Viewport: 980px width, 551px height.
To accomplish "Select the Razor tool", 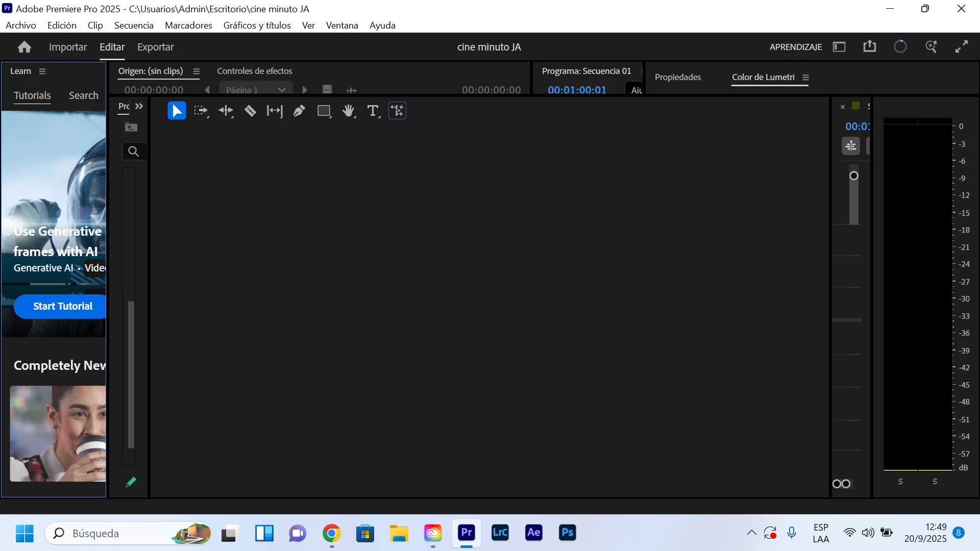I will [x=250, y=111].
